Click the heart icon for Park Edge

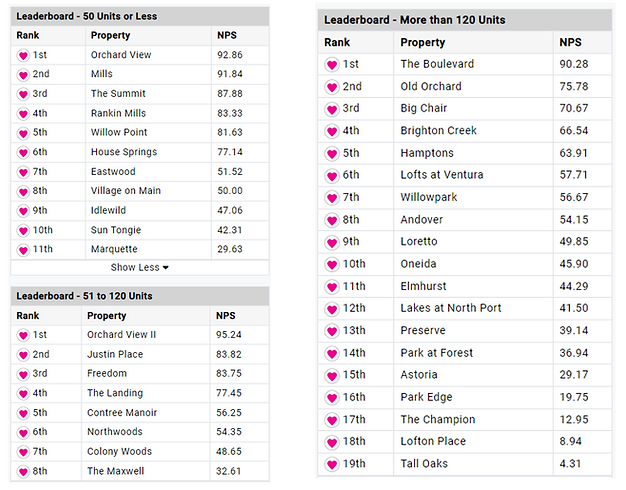click(x=332, y=397)
